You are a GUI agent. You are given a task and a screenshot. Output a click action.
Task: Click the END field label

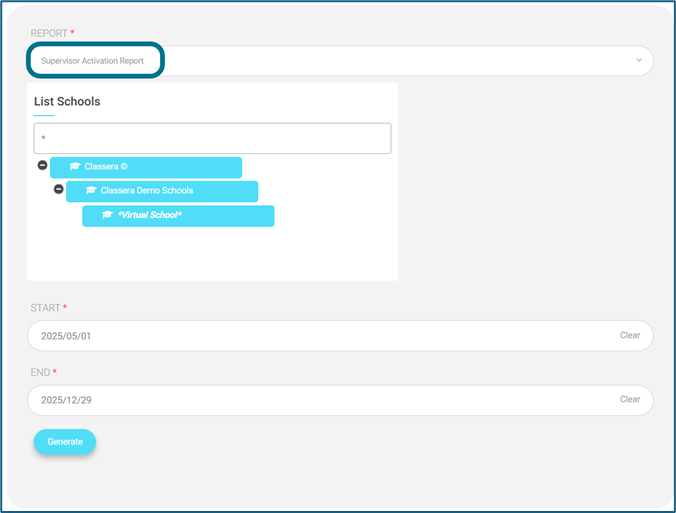click(41, 372)
